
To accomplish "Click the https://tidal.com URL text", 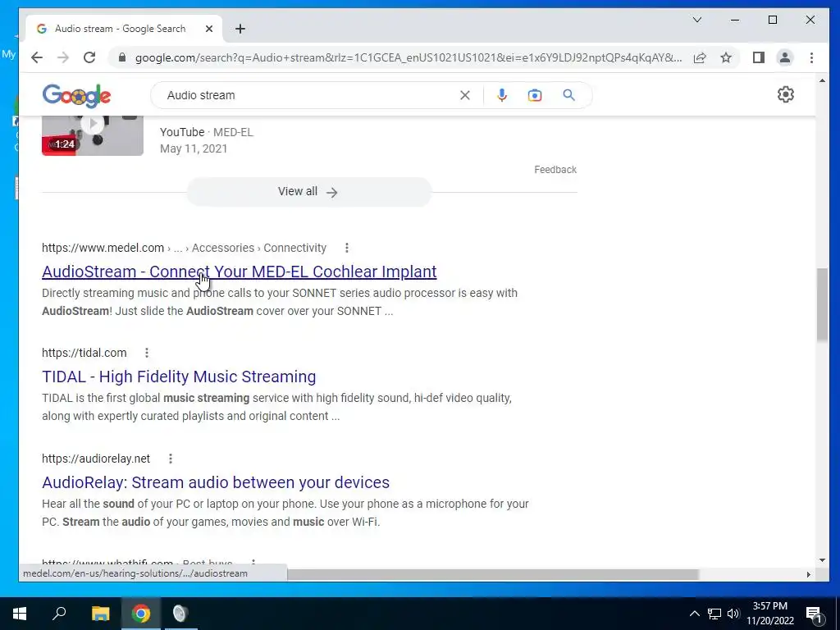I will tap(84, 353).
